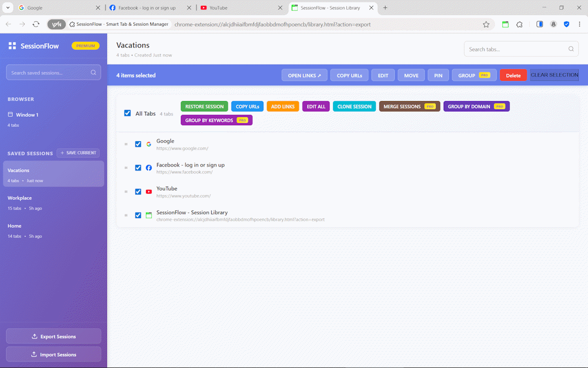Click the SessionFlow grid logo icon
Viewport: 588px width, 368px height.
[x=11, y=46]
